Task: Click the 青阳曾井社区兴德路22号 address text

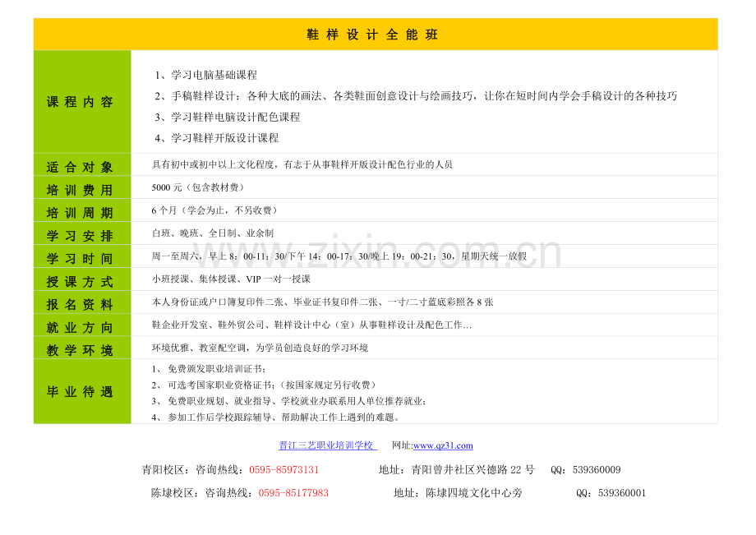Action: 472,470
